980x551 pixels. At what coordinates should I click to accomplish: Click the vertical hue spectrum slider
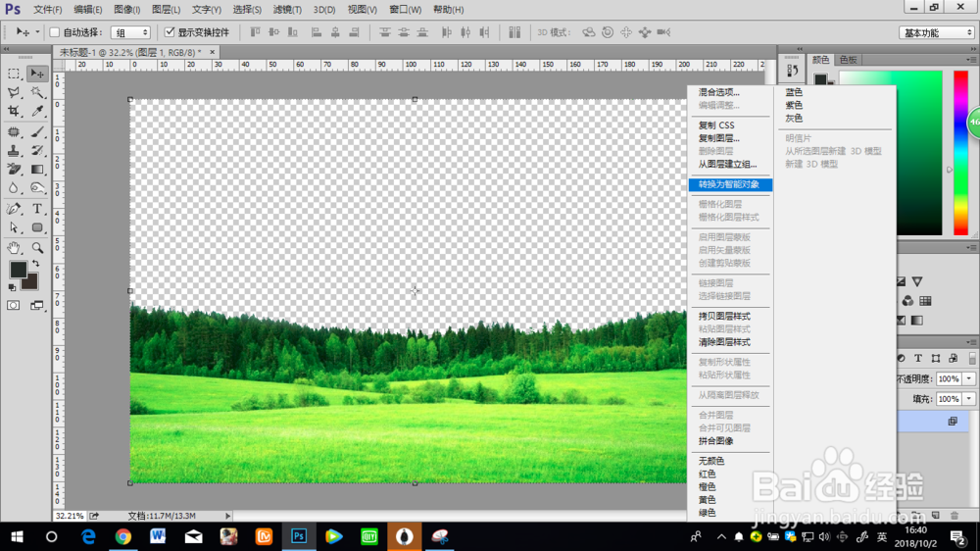960,153
